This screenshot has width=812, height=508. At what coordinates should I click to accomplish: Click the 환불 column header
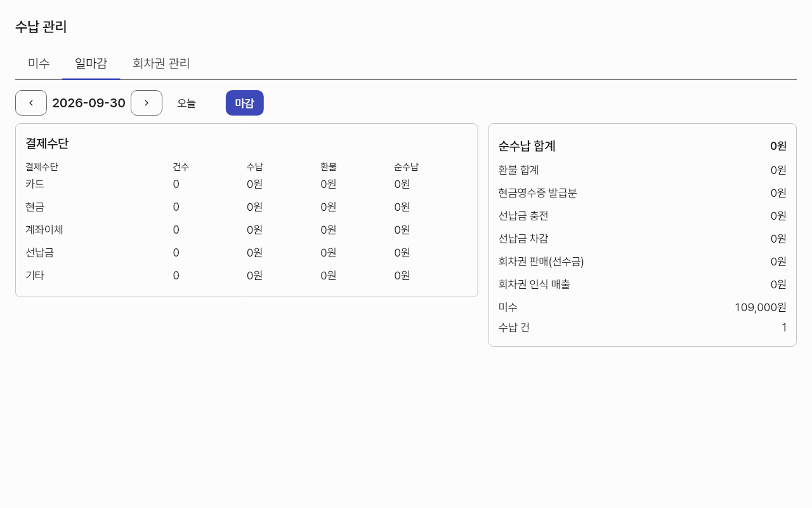point(329,167)
